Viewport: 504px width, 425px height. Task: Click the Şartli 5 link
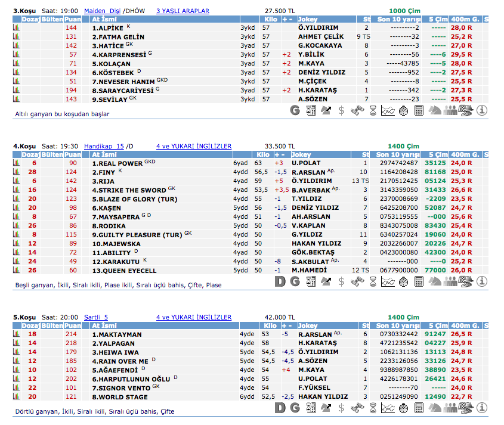tap(96, 318)
